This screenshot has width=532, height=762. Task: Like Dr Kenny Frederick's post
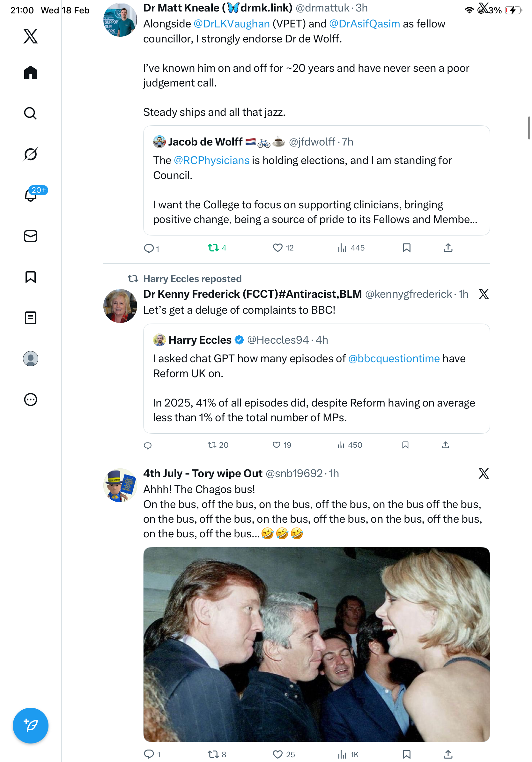coord(276,445)
